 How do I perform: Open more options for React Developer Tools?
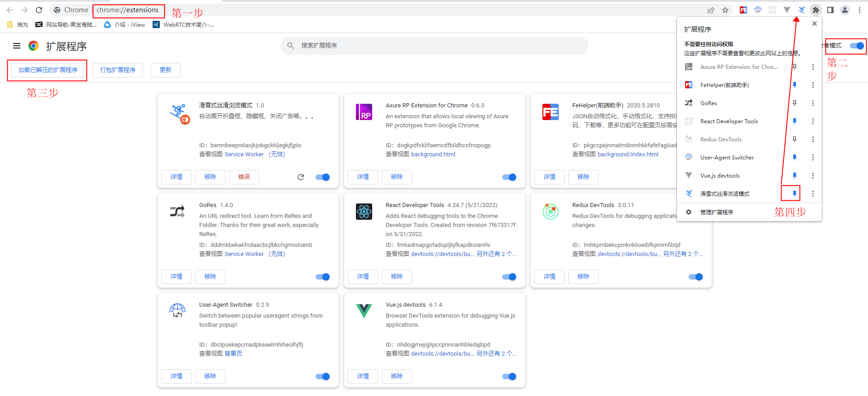click(x=813, y=121)
